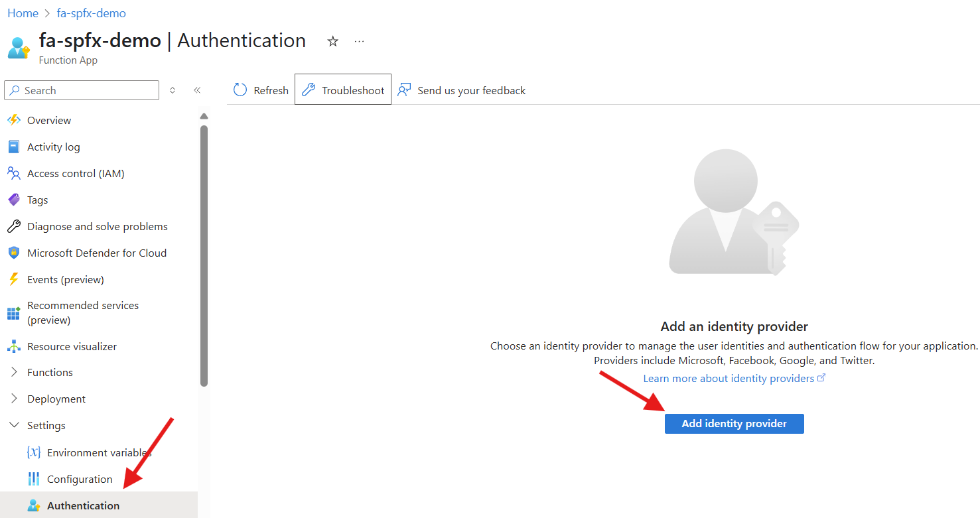
Task: Click the Troubleshoot button label
Action: pyautogui.click(x=353, y=90)
